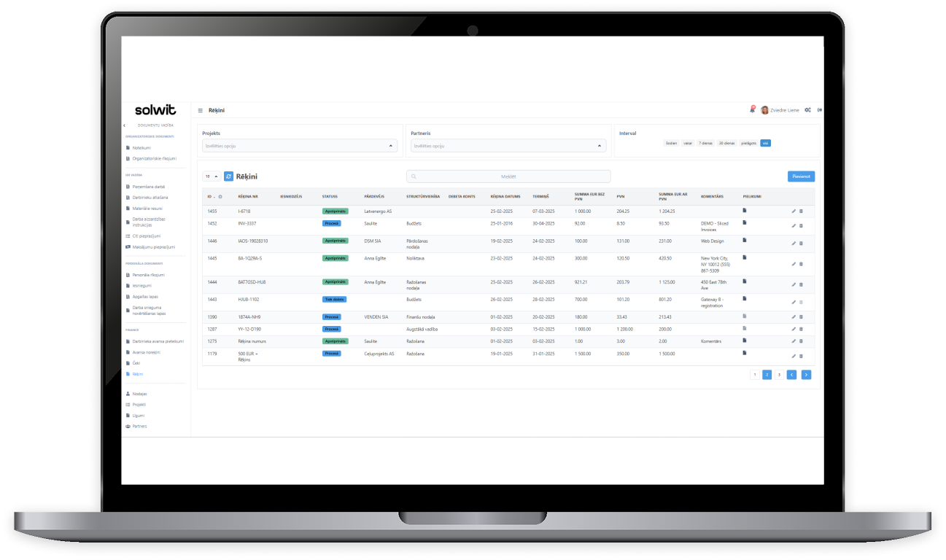This screenshot has height=560, width=946.
Task: Go to page 3 in pagination
Action: [779, 375]
